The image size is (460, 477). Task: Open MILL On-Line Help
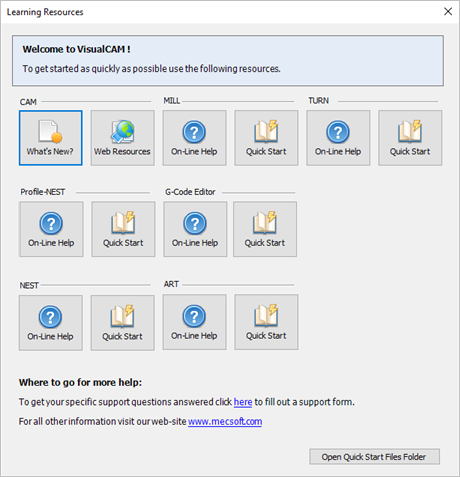pyautogui.click(x=194, y=138)
